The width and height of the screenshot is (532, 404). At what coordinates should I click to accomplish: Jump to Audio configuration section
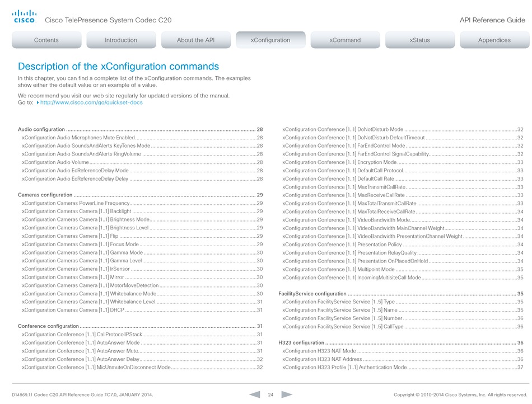point(140,129)
